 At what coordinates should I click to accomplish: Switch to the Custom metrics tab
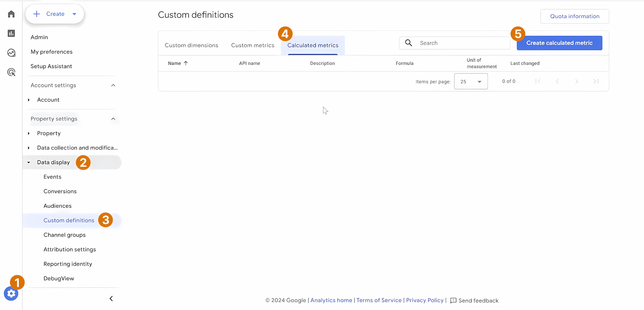click(x=253, y=45)
